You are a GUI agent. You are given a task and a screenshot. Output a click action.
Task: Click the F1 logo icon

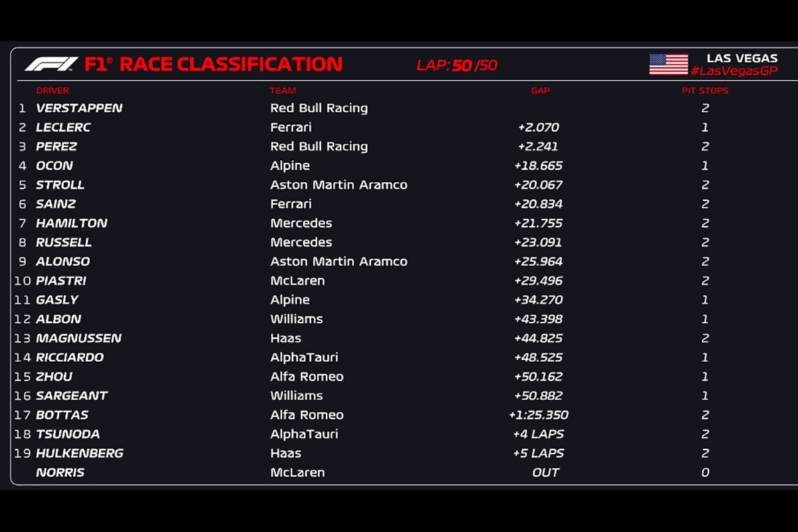click(51, 64)
